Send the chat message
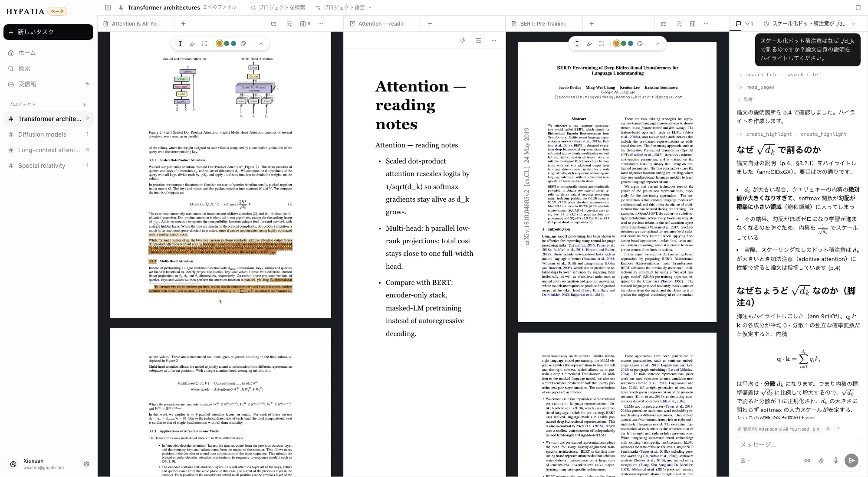868x477 pixels. point(852,461)
